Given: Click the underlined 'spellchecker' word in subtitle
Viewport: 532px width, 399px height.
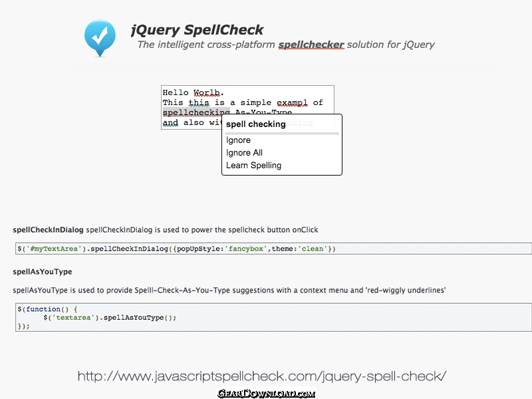Looking at the screenshot, I should 311,45.
